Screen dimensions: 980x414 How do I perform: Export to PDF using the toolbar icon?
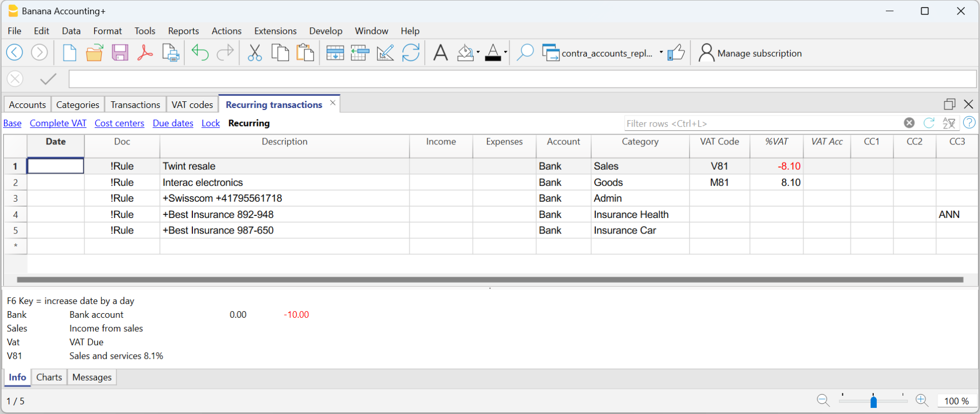click(145, 53)
